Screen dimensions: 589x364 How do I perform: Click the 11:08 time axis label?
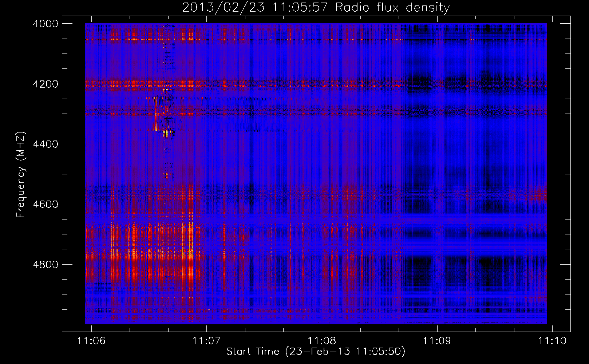coord(322,341)
